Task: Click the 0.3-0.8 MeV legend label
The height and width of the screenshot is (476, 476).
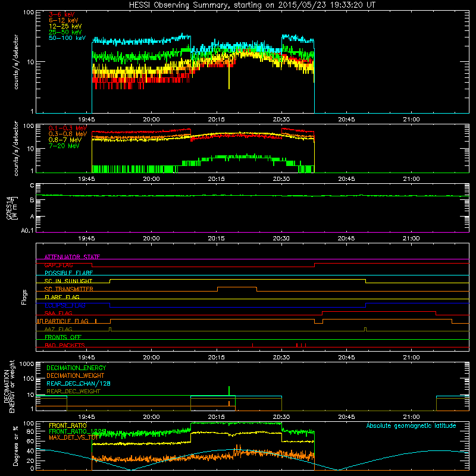Action: 68,134
